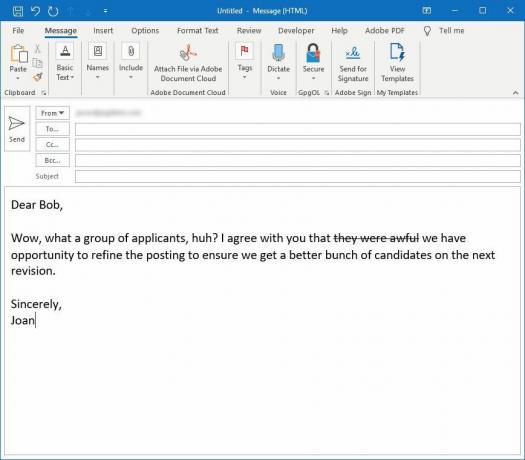Click the Undo arrow icon
This screenshot has height=460, width=525.
click(35, 11)
